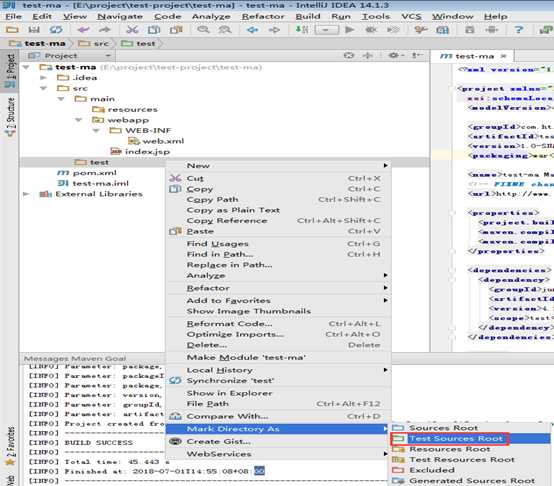554x486 pixels.
Task: Click the Debug bug toolbar icon
Action: [371, 30]
